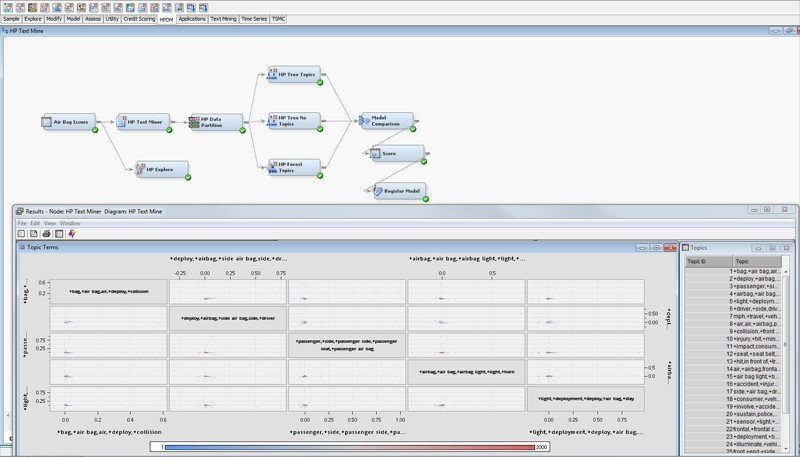This screenshot has width=800, height=457.
Task: Select the HP Text Miner node
Action: click(x=143, y=122)
